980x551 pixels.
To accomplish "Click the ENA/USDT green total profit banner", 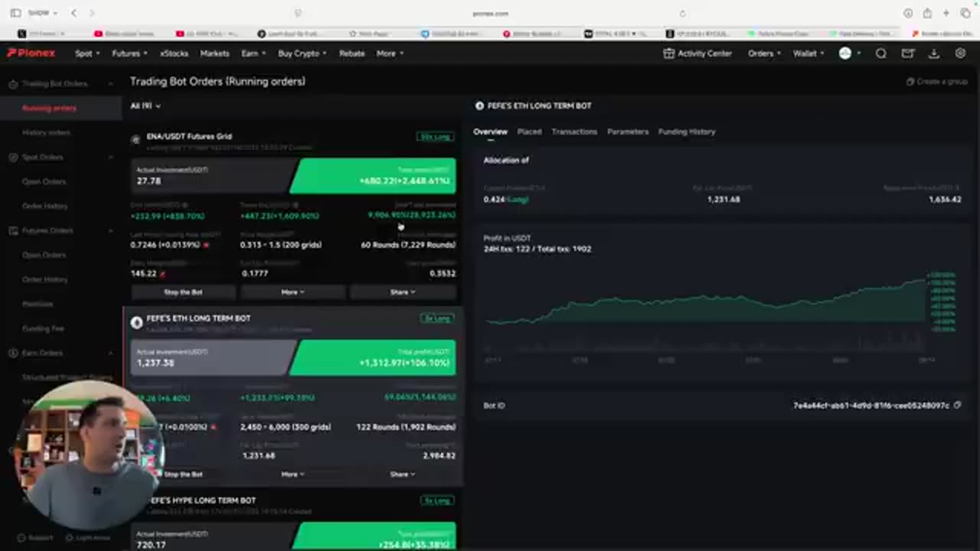I will tap(373, 175).
